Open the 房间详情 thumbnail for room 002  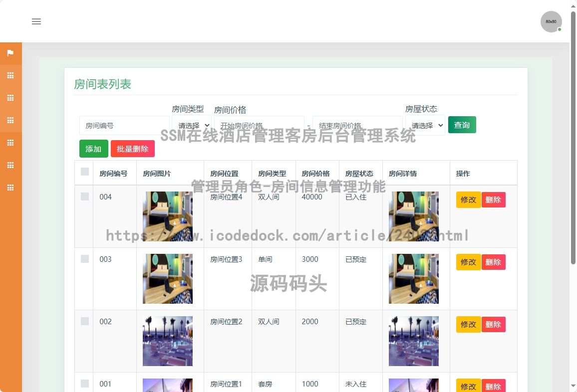pyautogui.click(x=414, y=341)
